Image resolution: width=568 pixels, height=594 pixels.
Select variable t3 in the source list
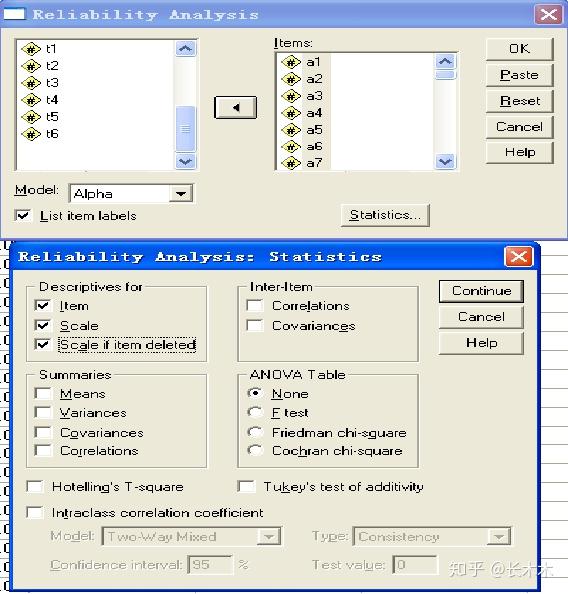click(40, 83)
